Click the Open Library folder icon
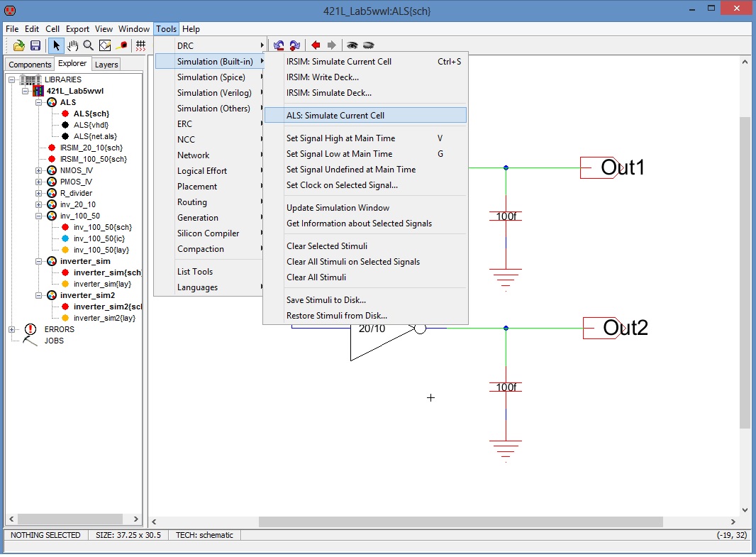756x557 pixels. coord(18,45)
